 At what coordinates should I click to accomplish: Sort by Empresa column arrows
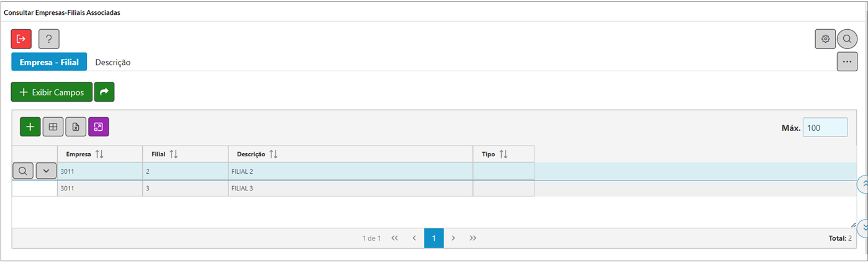[x=99, y=154]
